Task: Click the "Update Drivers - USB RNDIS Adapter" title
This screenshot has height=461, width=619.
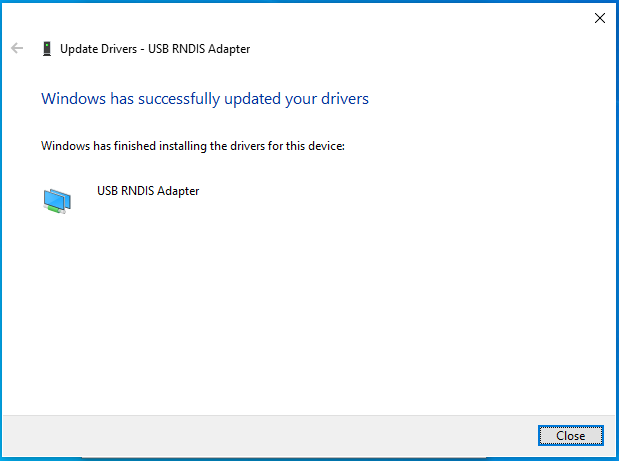Action: (x=155, y=49)
